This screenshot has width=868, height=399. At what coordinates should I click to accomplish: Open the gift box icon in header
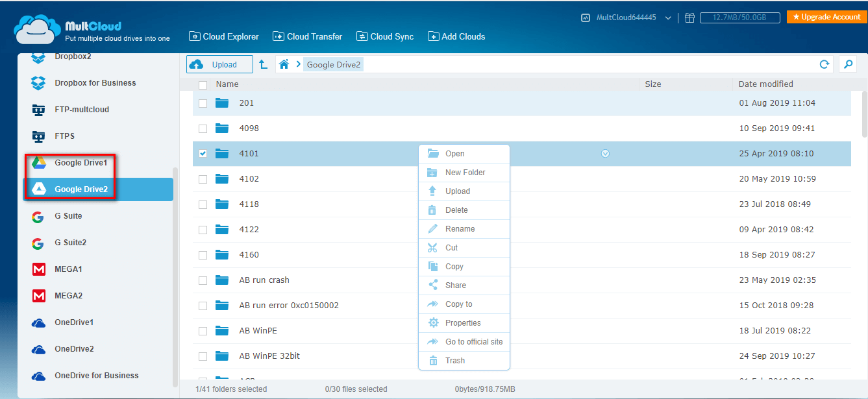(x=689, y=18)
